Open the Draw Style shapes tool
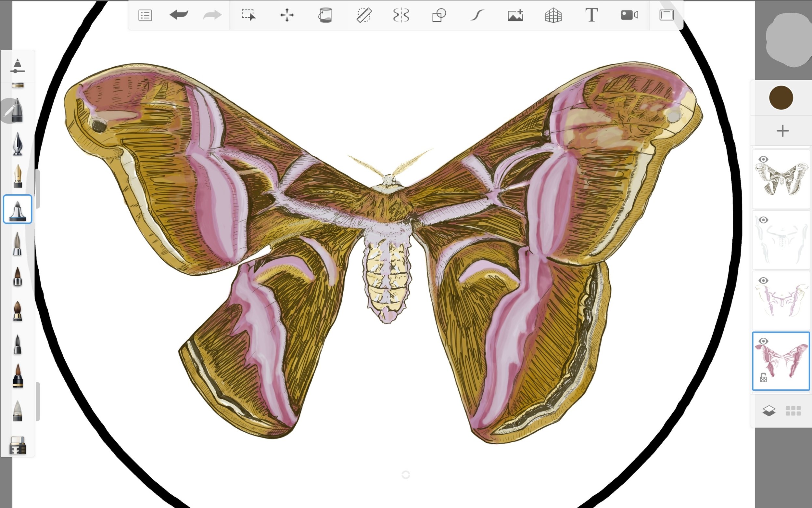The image size is (812, 508). click(x=439, y=15)
